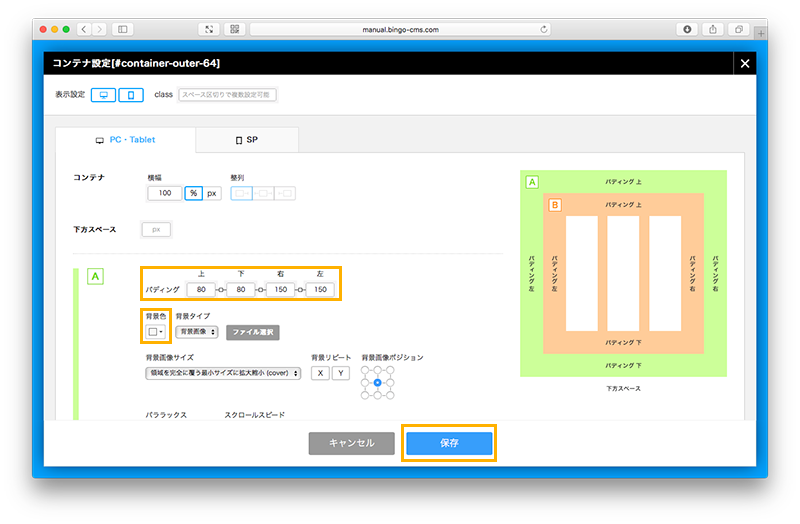This screenshot has width=800, height=524.
Task: Select top-right background image position
Action: point(390,370)
